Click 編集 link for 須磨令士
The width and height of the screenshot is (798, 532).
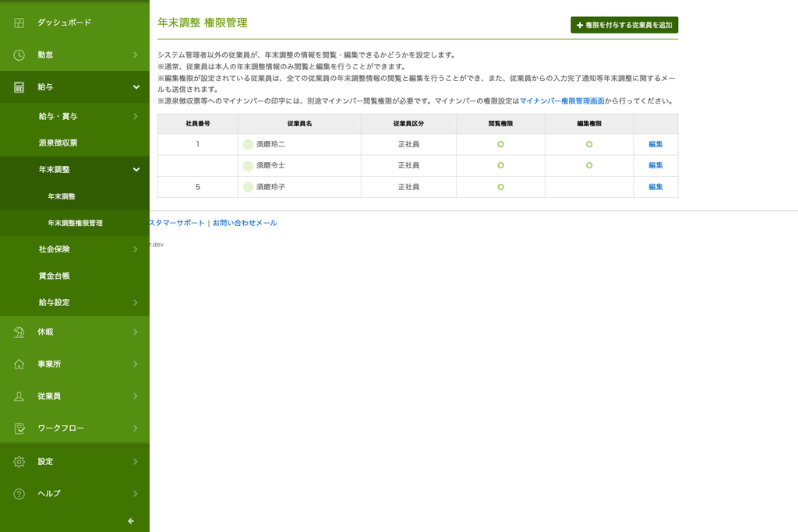[655, 165]
